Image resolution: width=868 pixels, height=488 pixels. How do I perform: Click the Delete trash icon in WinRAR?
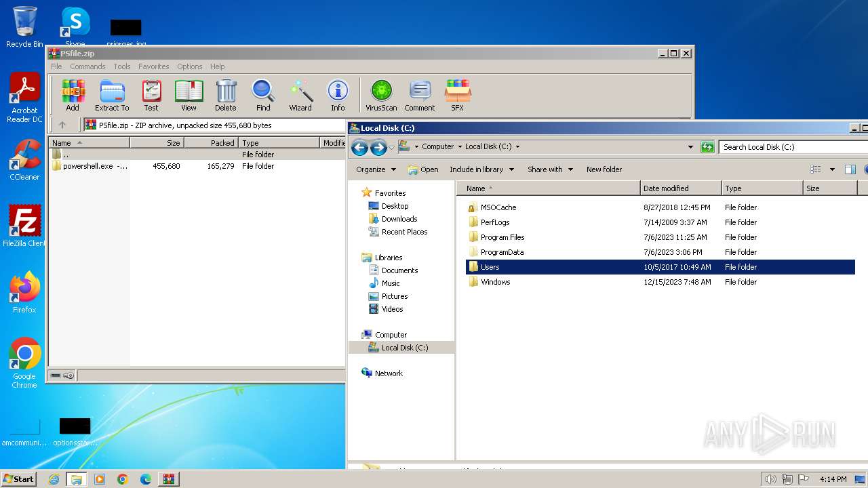(226, 95)
